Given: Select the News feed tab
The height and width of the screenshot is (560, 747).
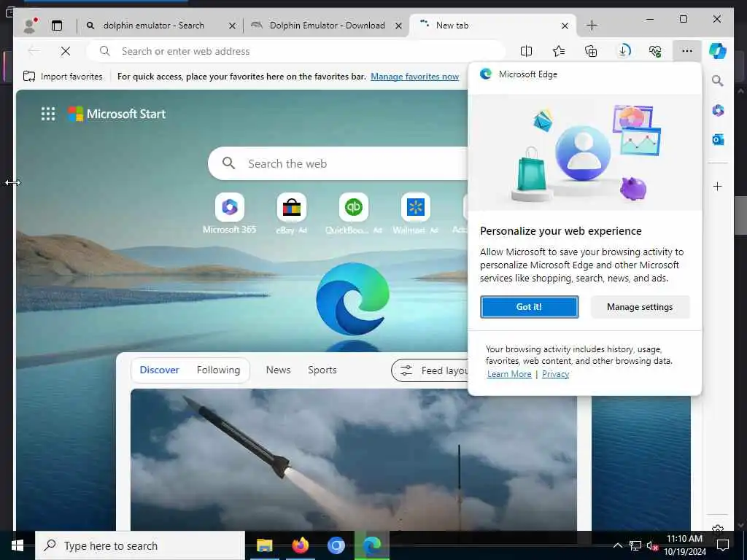Looking at the screenshot, I should pos(278,370).
